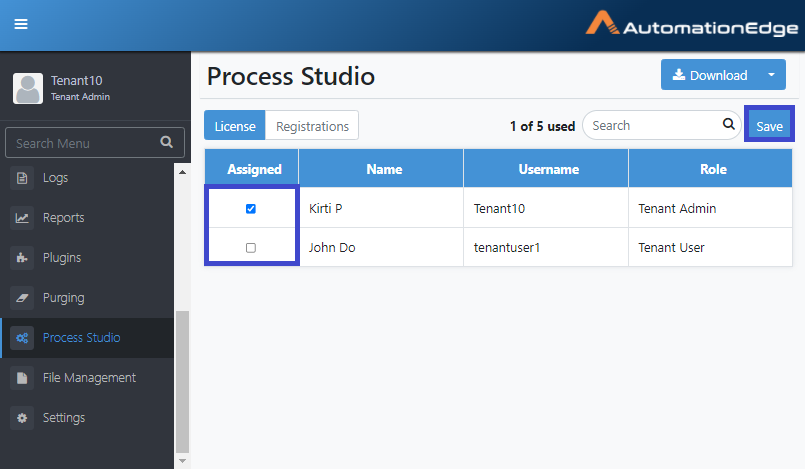Click the license search magnifier icon
This screenshot has height=469, width=805.
(x=729, y=124)
